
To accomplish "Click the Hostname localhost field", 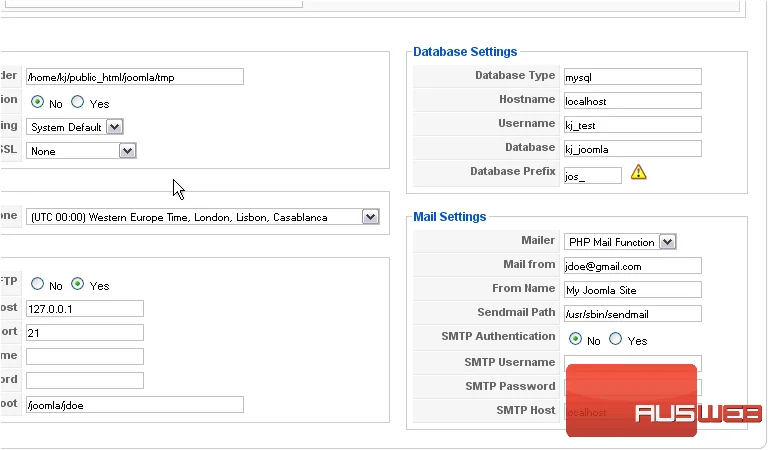I will (x=632, y=101).
